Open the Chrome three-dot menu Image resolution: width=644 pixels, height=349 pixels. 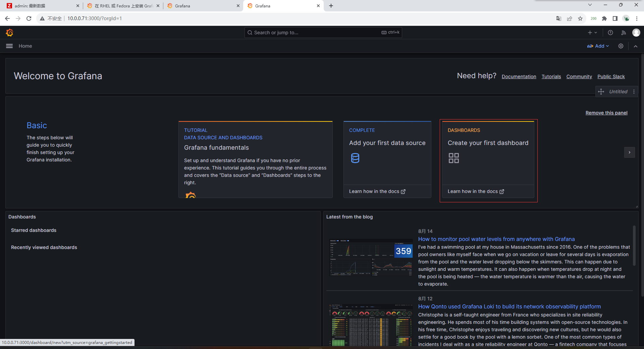coord(637,18)
